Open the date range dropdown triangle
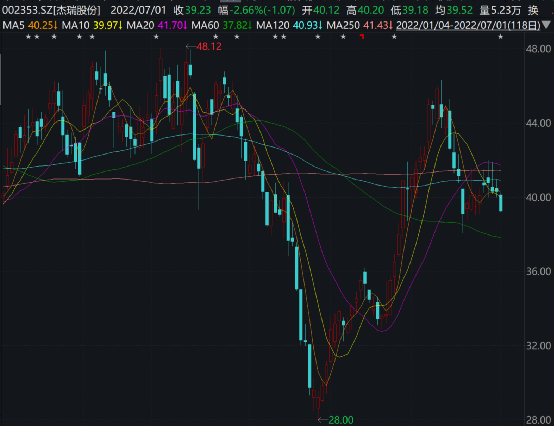 tap(546, 25)
